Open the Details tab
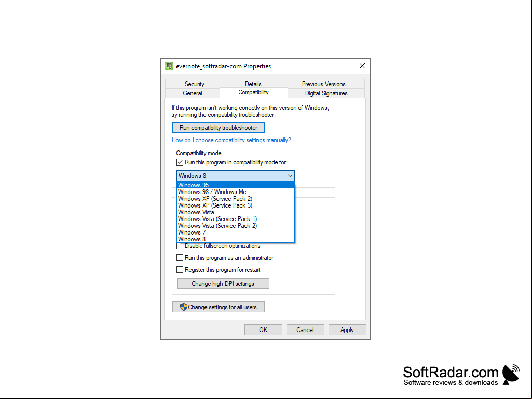This screenshot has width=532, height=399. 253,84
